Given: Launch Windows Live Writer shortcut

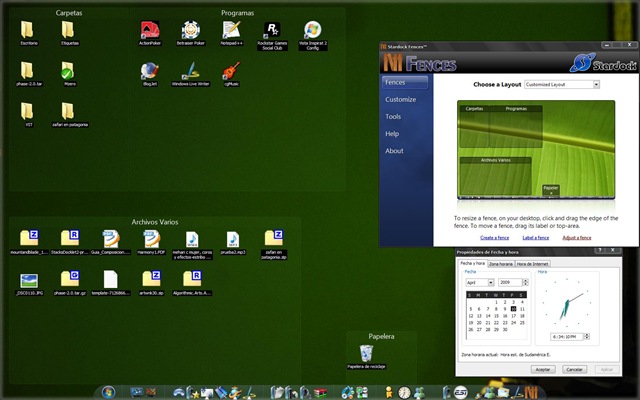Looking at the screenshot, I should pos(191,71).
